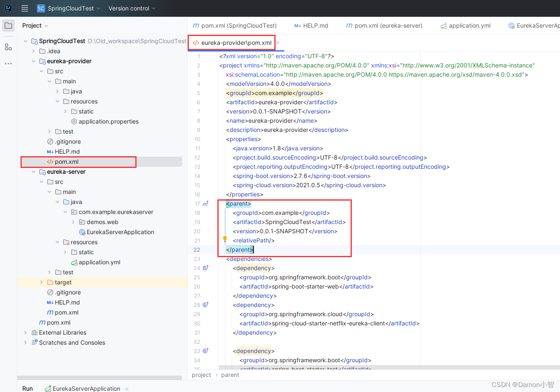Collapse the eureka-server module
Screen dimensions: 560x392
coord(34,172)
